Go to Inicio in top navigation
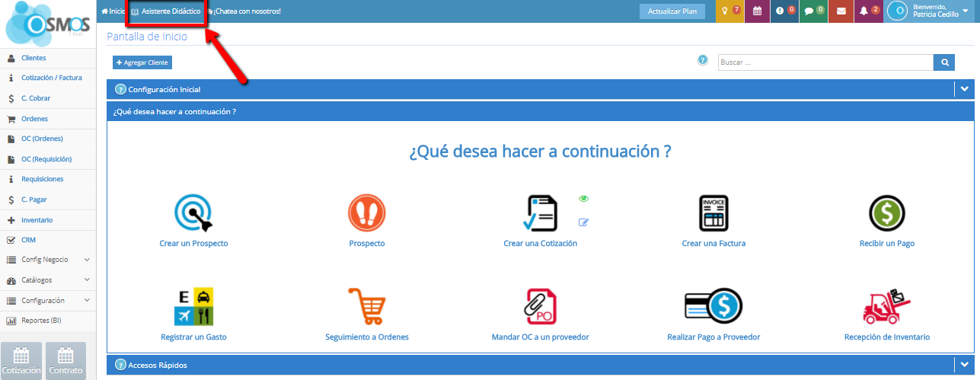Viewport: 980px width, 380px height. point(113,11)
